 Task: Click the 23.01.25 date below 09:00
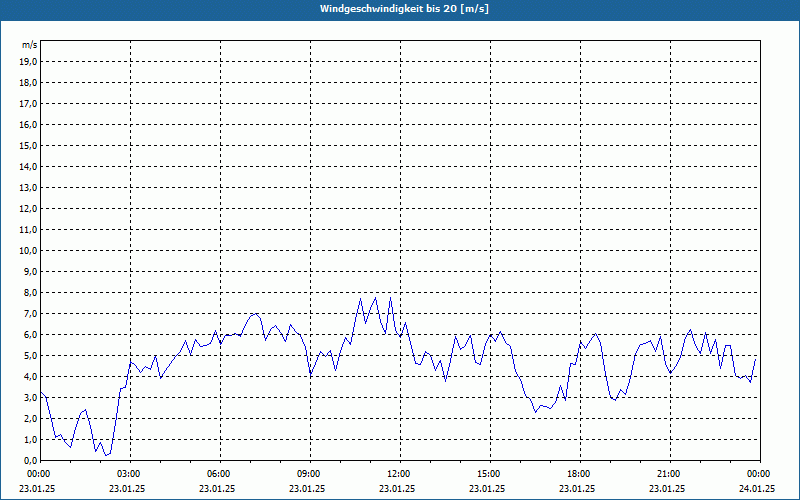307,488
